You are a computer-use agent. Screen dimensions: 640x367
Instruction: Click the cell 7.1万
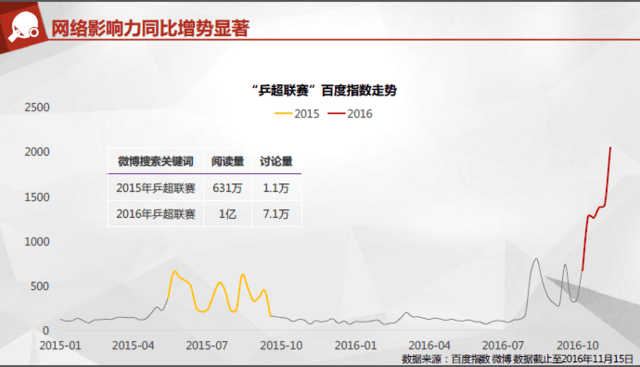pos(276,214)
